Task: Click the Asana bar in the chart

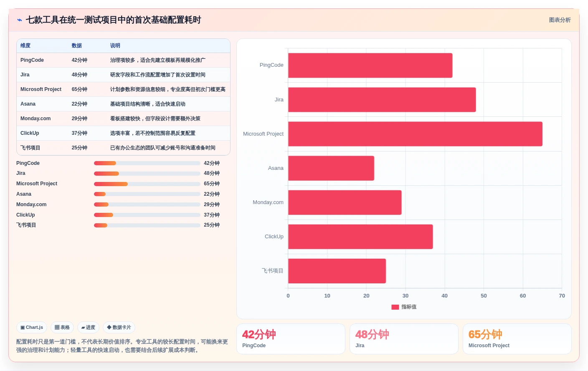Action: click(x=331, y=168)
